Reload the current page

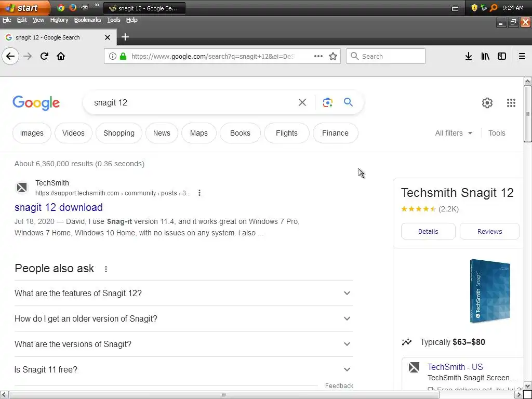point(44,56)
